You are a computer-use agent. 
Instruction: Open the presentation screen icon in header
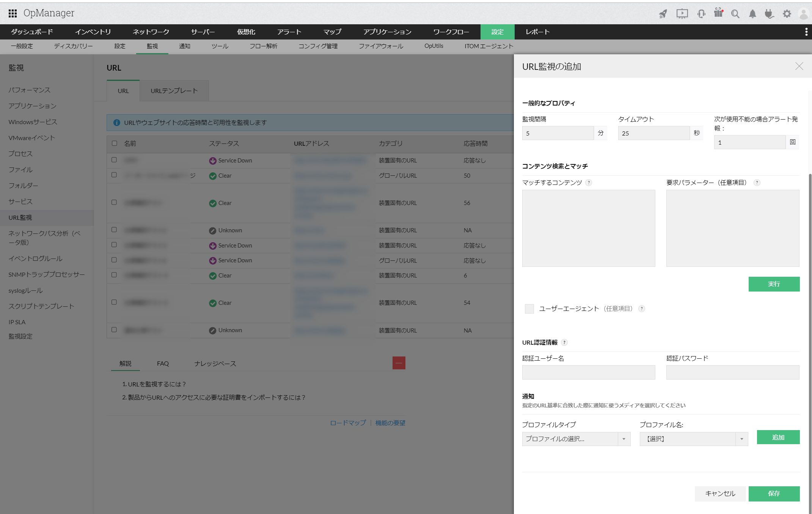tap(682, 14)
